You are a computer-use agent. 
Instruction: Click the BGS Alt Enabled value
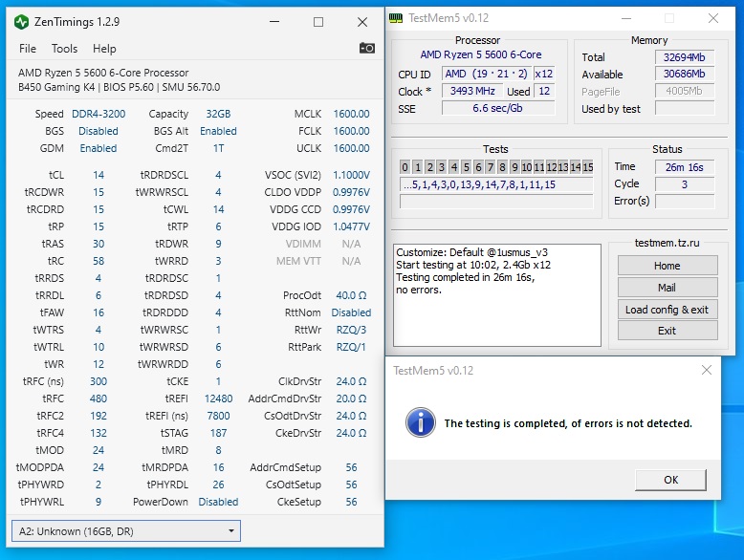[x=218, y=131]
